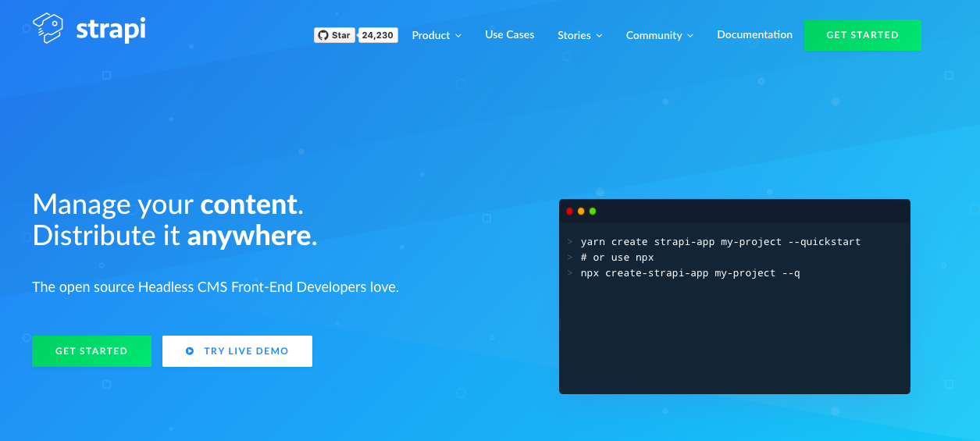This screenshot has height=441, width=980.
Task: Click the play icon in Try Live Demo
Action: [190, 351]
